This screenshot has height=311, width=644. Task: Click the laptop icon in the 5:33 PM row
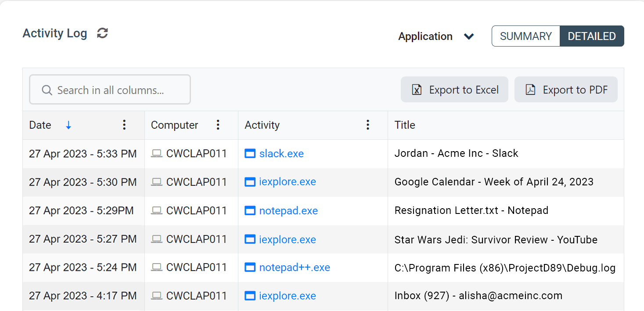tap(156, 154)
